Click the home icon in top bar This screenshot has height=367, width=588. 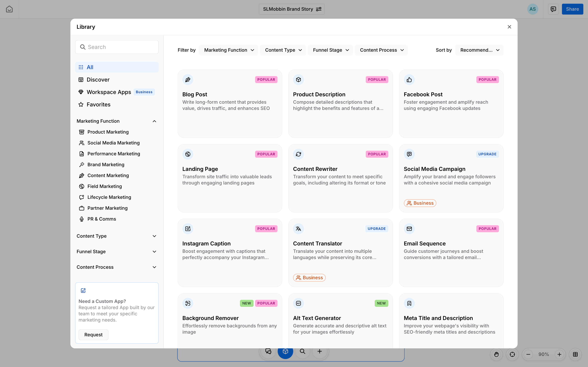[x=9, y=9]
